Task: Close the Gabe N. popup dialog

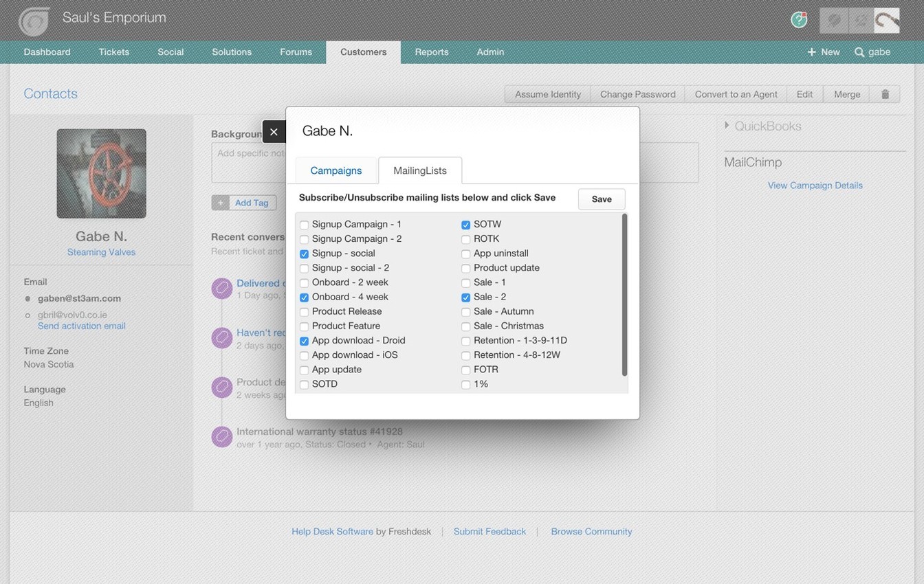Action: click(274, 132)
